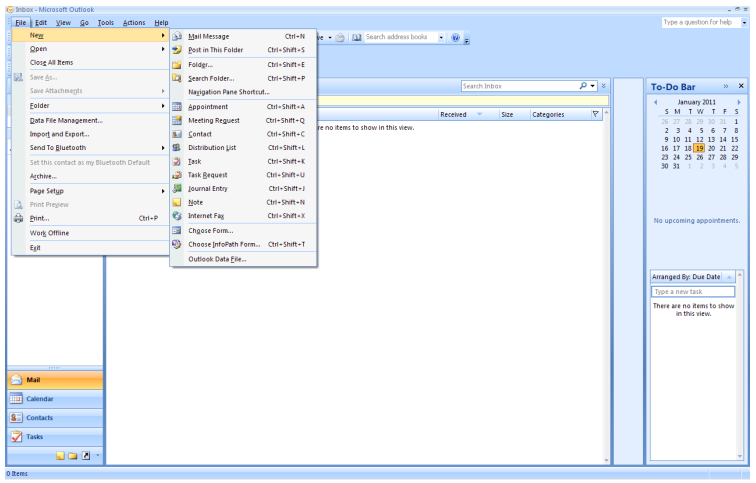Open the navigation pane configure buttons dropdown
Screen dimensions: 756x483
pyautogui.click(x=97, y=455)
